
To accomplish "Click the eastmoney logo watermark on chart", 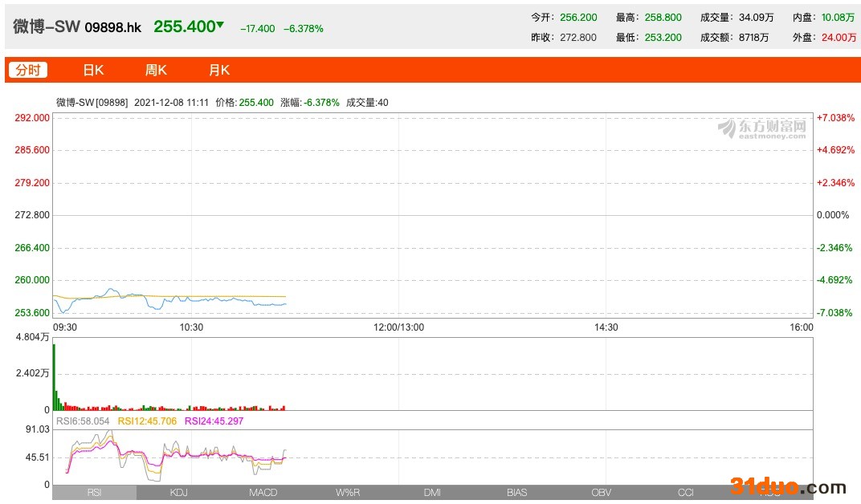I will [x=762, y=128].
